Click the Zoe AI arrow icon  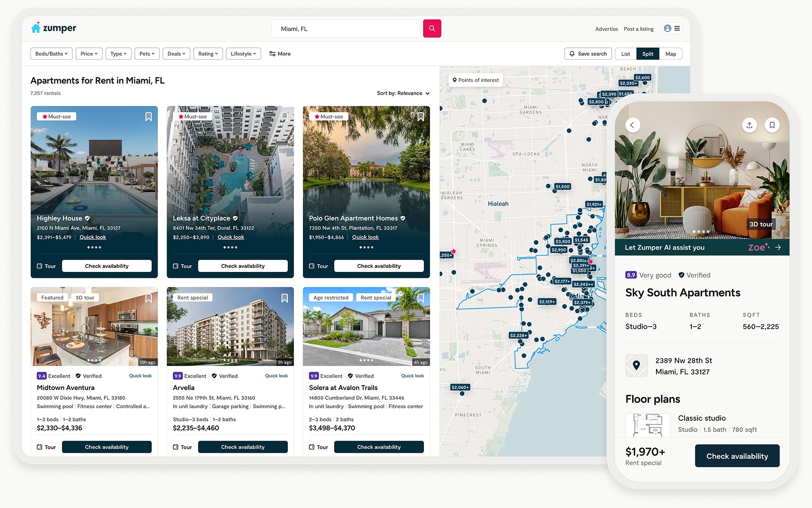click(778, 247)
